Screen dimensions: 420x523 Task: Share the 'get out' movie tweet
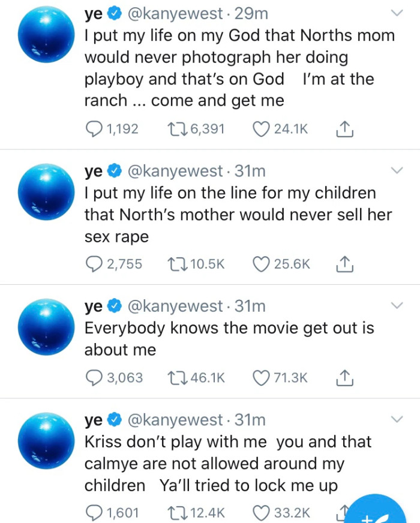click(x=345, y=377)
